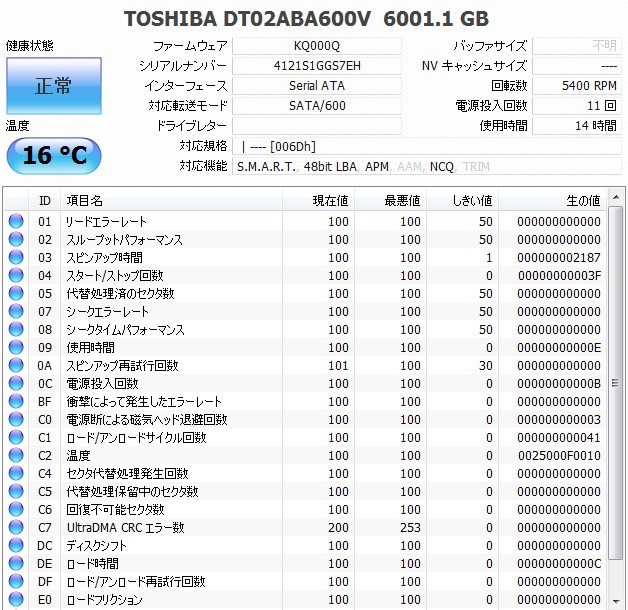
Task: Click the インターフェース field showing Serial ATA
Action: click(x=317, y=86)
